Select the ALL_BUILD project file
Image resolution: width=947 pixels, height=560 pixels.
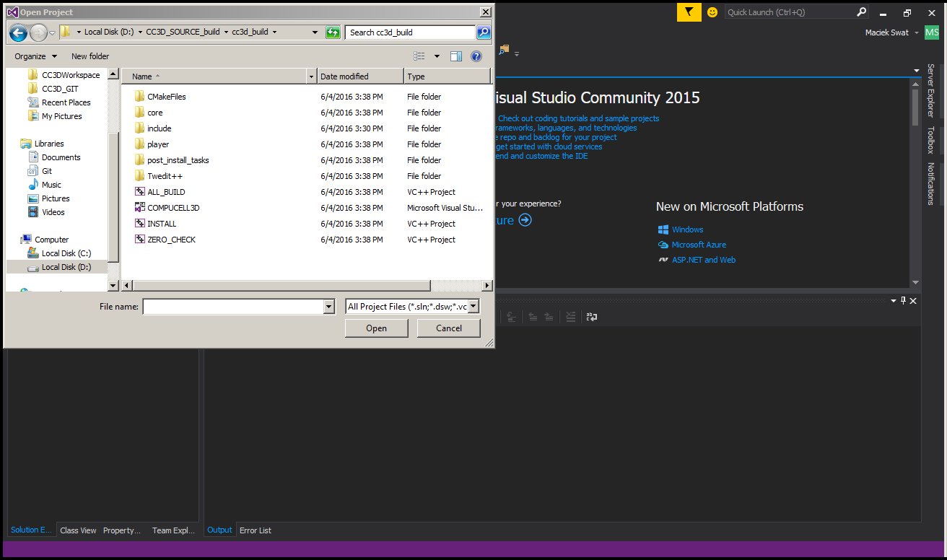coord(165,192)
